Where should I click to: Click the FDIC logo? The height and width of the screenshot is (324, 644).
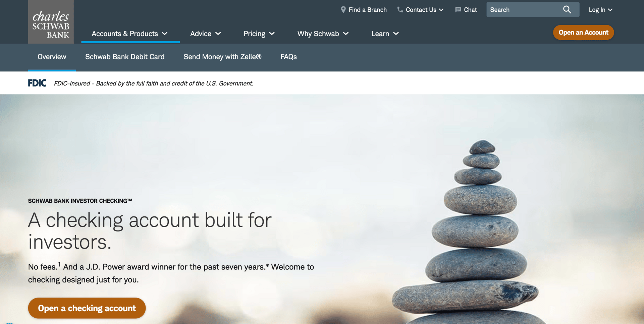pos(37,83)
